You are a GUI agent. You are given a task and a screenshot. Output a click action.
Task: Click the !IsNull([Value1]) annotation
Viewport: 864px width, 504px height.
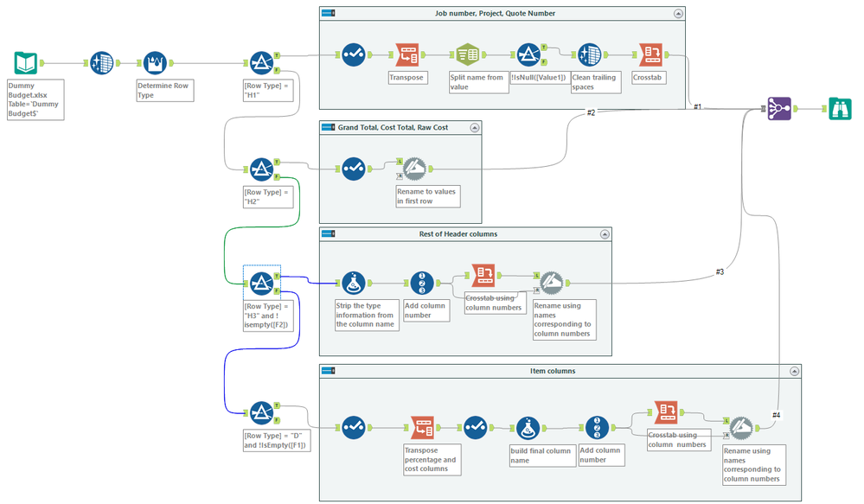538,78
